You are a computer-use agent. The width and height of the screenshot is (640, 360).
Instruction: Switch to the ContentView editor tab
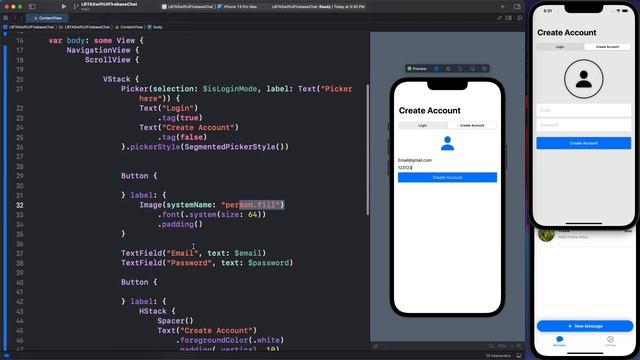(x=47, y=18)
